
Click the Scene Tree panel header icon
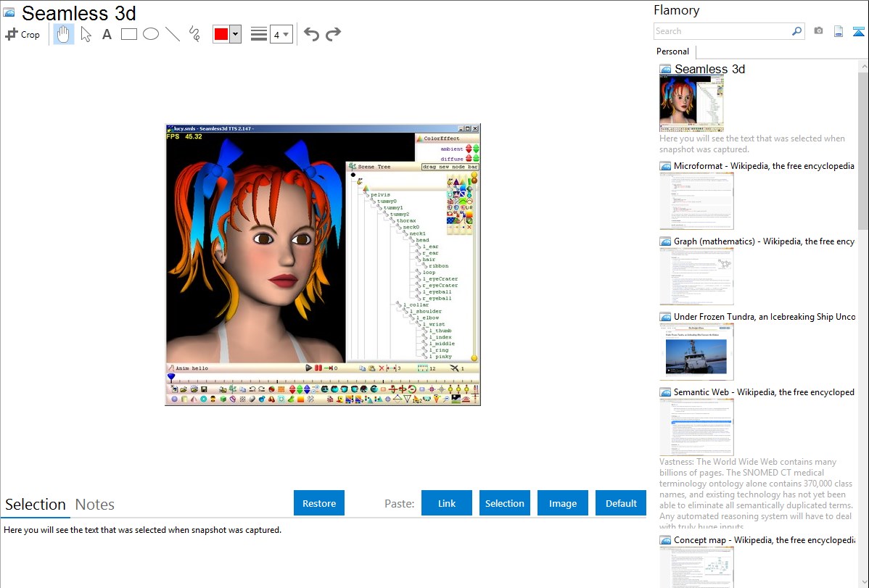pyautogui.click(x=352, y=166)
